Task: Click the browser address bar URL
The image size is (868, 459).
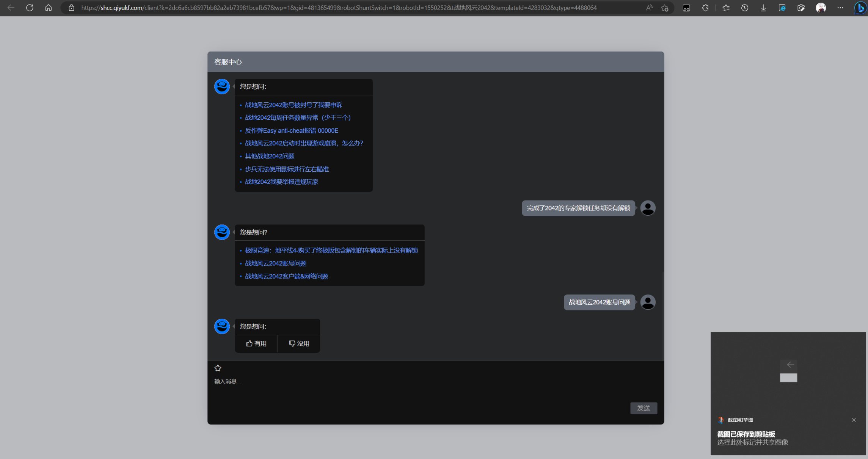Action: (339, 8)
